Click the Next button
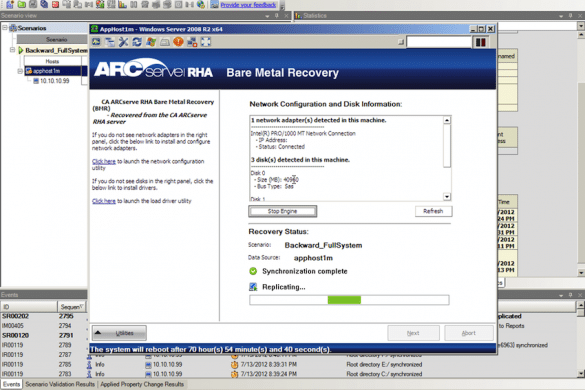Viewport: 585px width, 390px height. (413, 333)
